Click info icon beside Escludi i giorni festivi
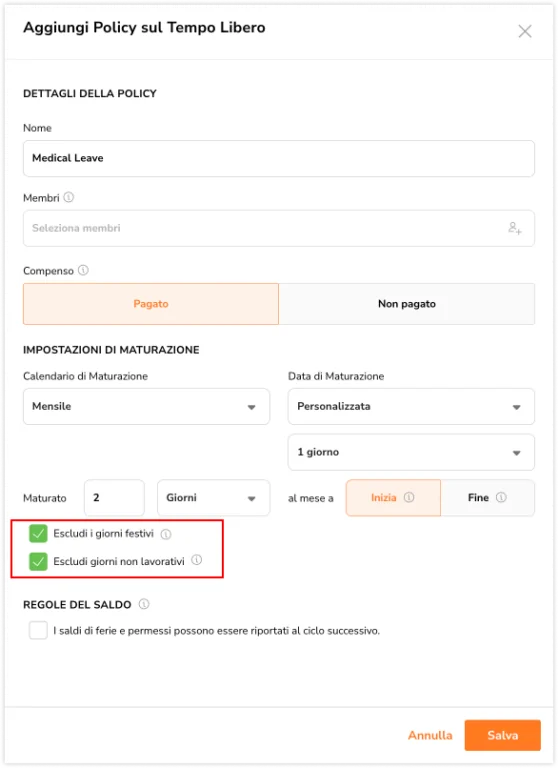The height and width of the screenshot is (768, 558). 166,534
